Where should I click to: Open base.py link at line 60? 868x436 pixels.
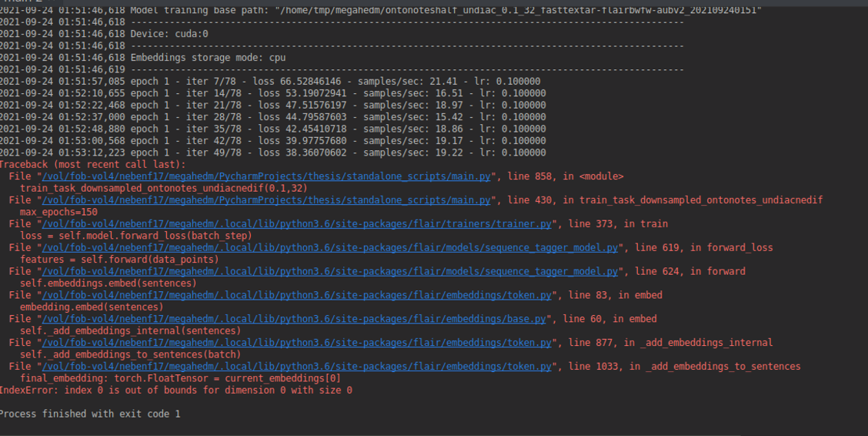pyautogui.click(x=294, y=319)
